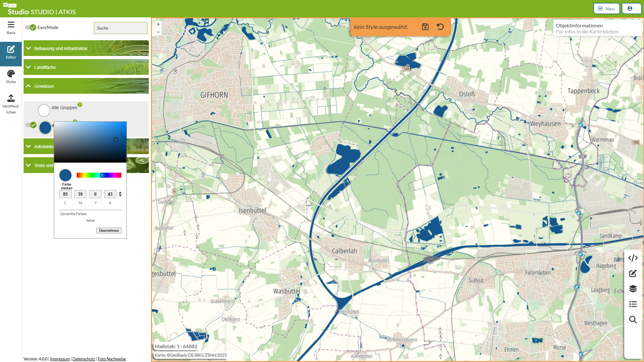Click the Suche search field

[x=120, y=28]
